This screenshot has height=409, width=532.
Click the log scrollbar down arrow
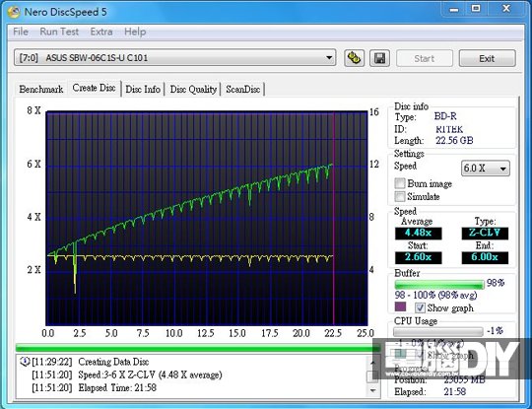(x=372, y=390)
